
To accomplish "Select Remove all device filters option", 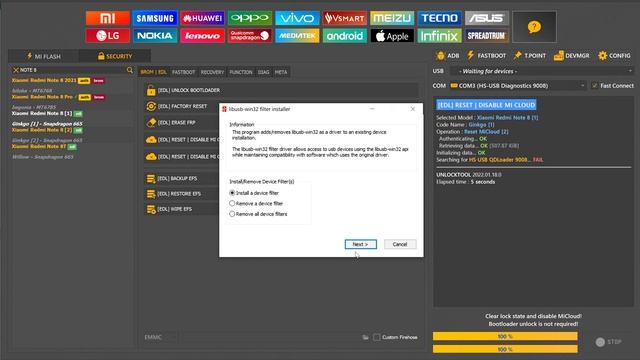I will [258, 214].
